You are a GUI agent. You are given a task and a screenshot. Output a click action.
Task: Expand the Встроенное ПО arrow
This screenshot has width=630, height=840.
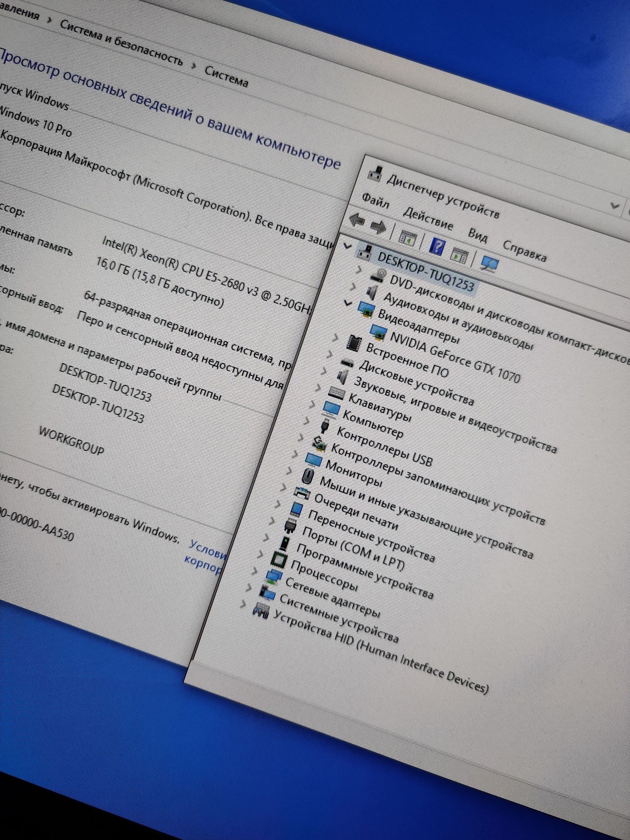point(335,337)
